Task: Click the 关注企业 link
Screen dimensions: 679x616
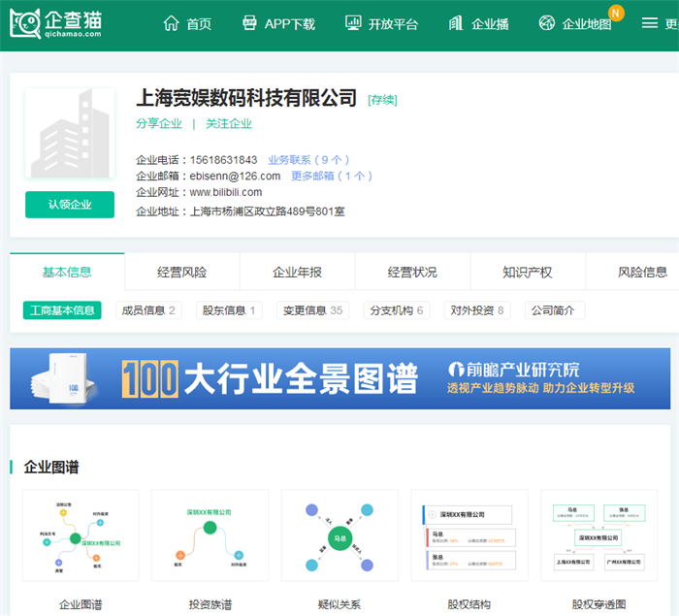Action: (x=229, y=124)
